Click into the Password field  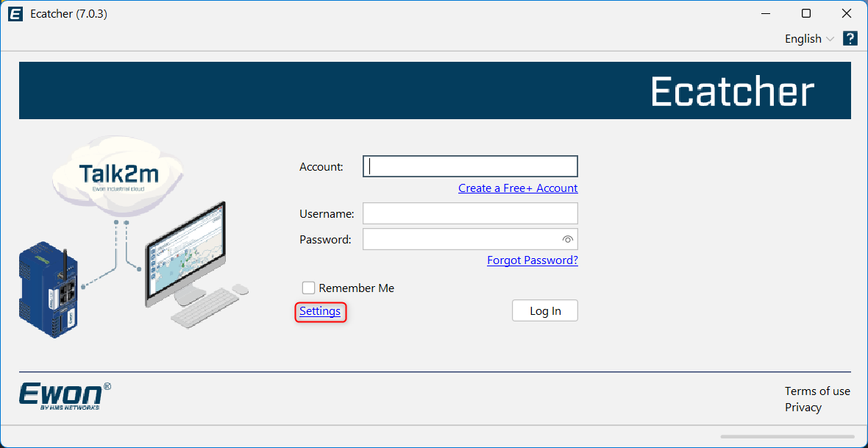click(470, 239)
